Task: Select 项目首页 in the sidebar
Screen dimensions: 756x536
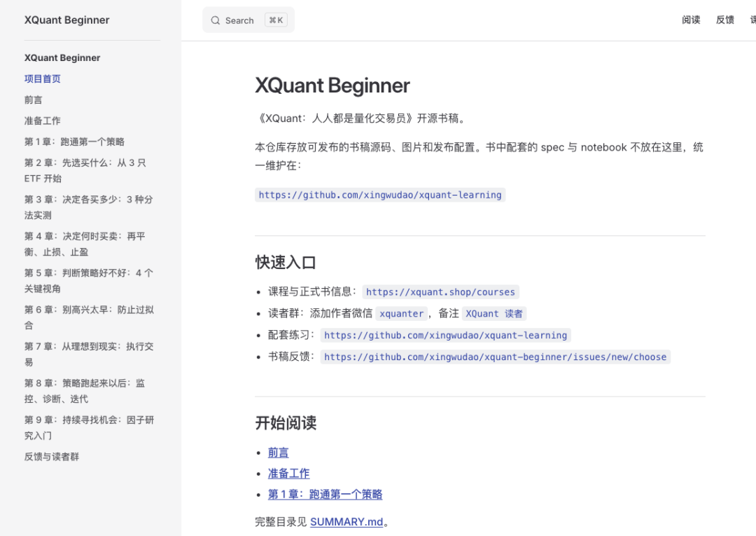Action: (x=43, y=78)
